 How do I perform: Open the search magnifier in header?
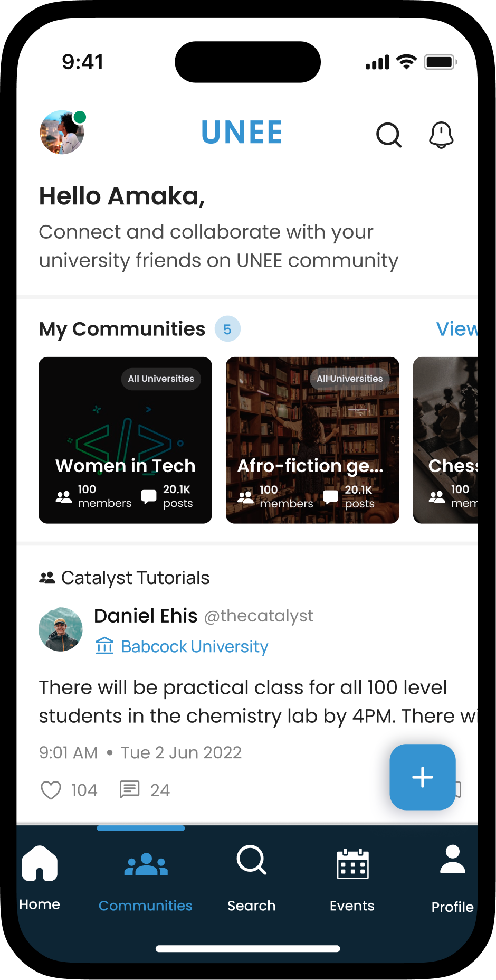pos(389,135)
